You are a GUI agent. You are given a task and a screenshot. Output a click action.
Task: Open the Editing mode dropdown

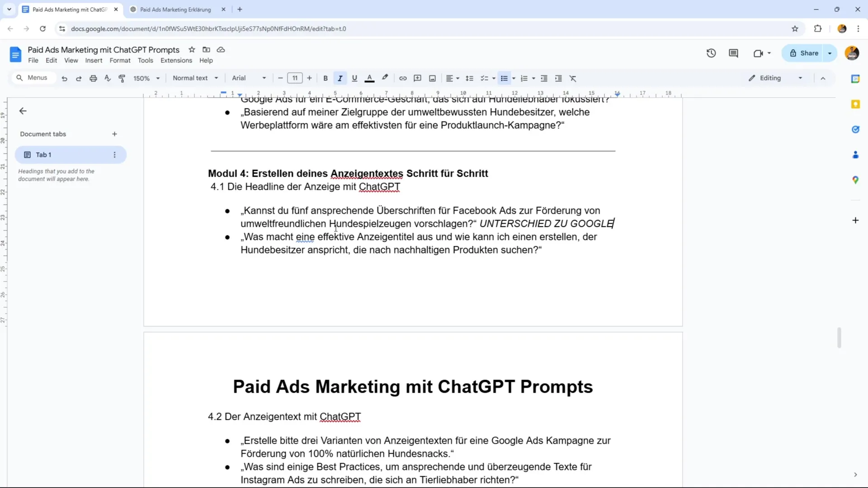pos(776,78)
